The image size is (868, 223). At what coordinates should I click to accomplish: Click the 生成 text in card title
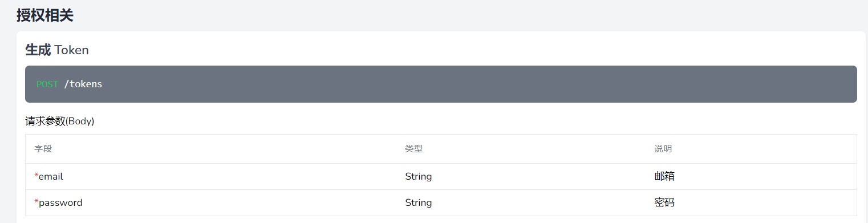click(x=38, y=50)
